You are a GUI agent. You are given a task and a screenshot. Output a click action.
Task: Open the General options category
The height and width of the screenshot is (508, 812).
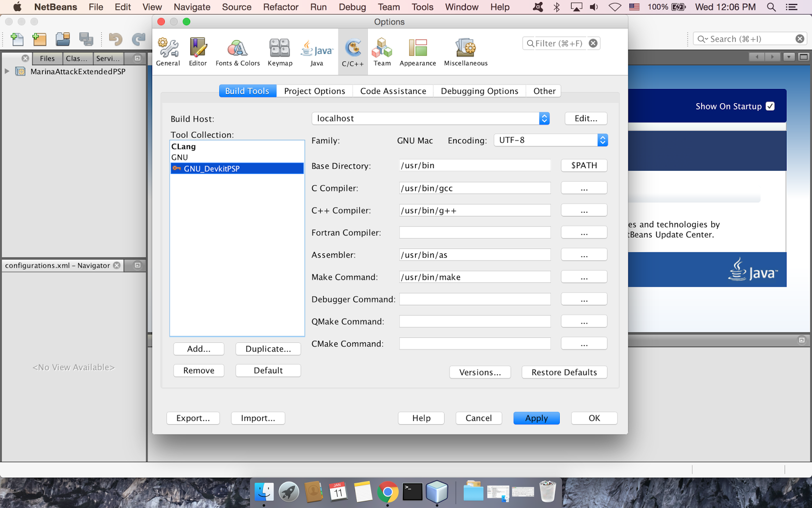coord(168,52)
